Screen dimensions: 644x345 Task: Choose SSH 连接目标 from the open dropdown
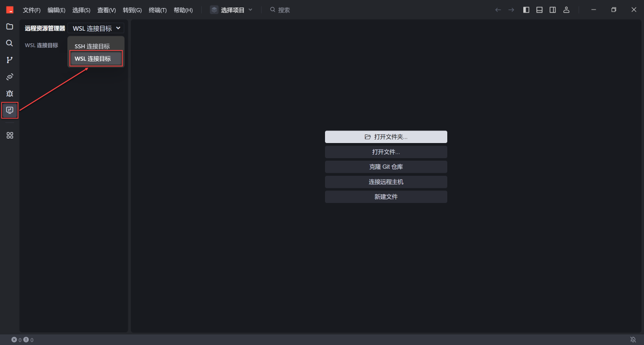tap(92, 46)
